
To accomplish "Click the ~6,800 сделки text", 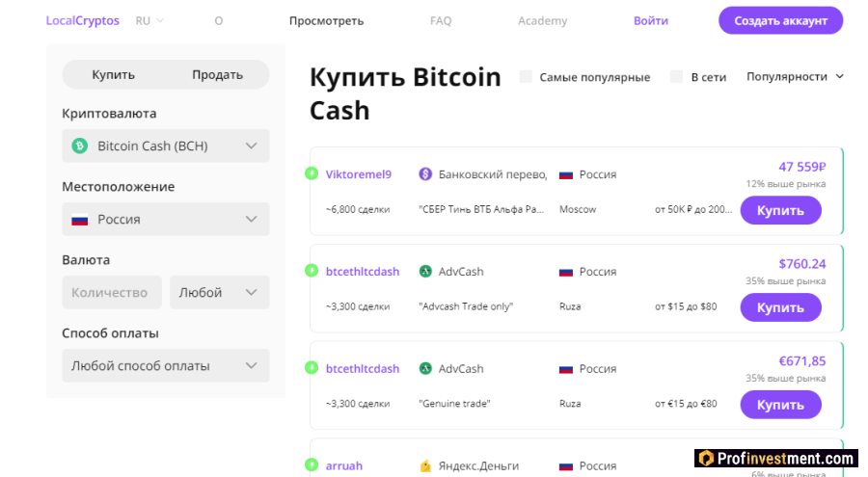I will [x=358, y=210].
